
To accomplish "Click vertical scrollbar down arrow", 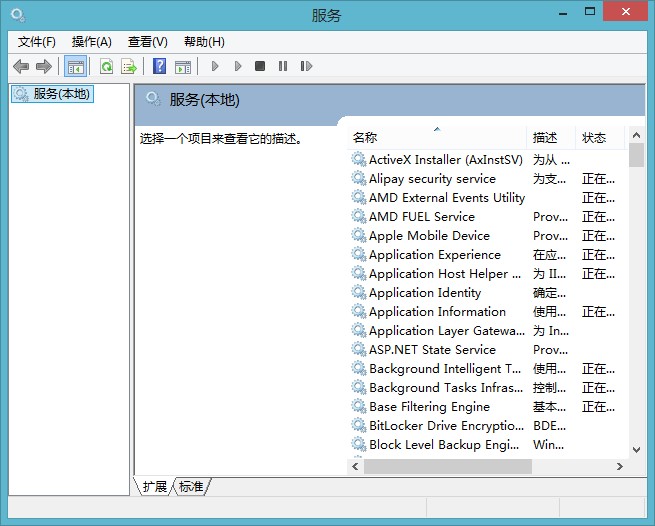I will 636,450.
